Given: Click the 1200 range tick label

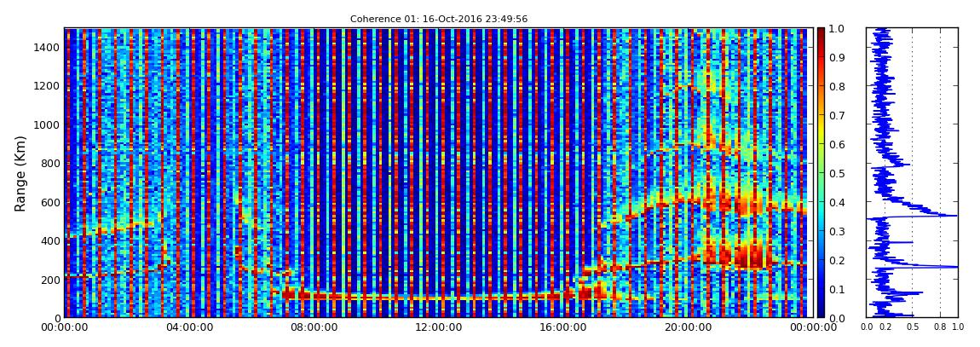Looking at the screenshot, I should [x=46, y=85].
